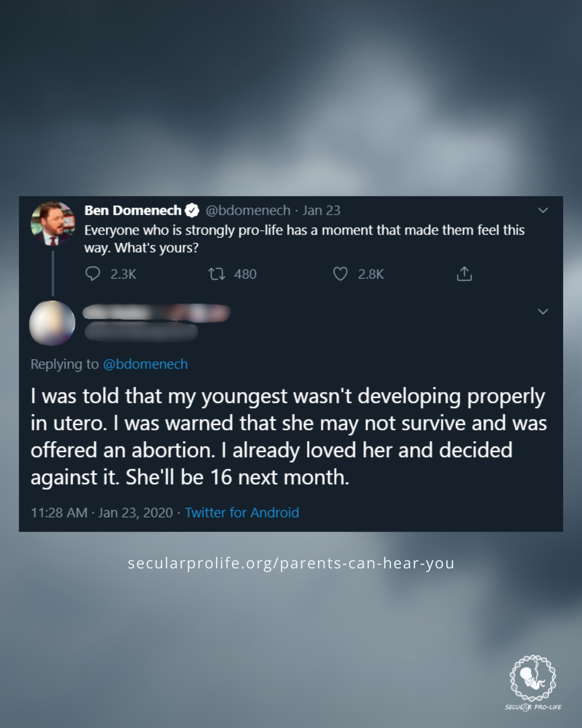Like the tweet with the heart icon
Image resolution: width=582 pixels, height=728 pixels.
tap(340, 274)
